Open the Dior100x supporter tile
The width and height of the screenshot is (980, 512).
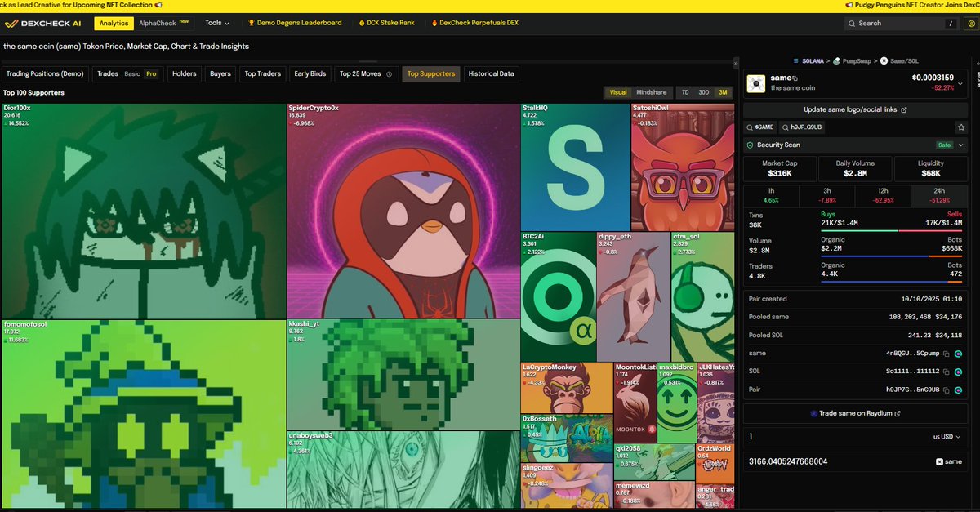(144, 210)
